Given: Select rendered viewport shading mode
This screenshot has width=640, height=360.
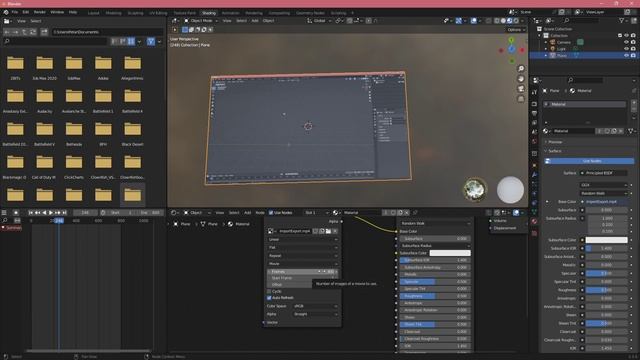Looking at the screenshot, I should point(516,20).
